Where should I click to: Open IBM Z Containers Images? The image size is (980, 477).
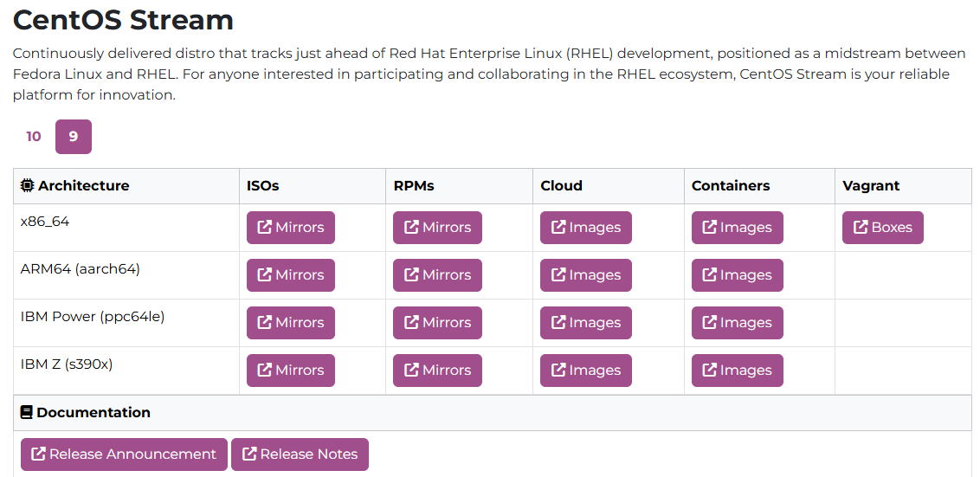coord(738,371)
